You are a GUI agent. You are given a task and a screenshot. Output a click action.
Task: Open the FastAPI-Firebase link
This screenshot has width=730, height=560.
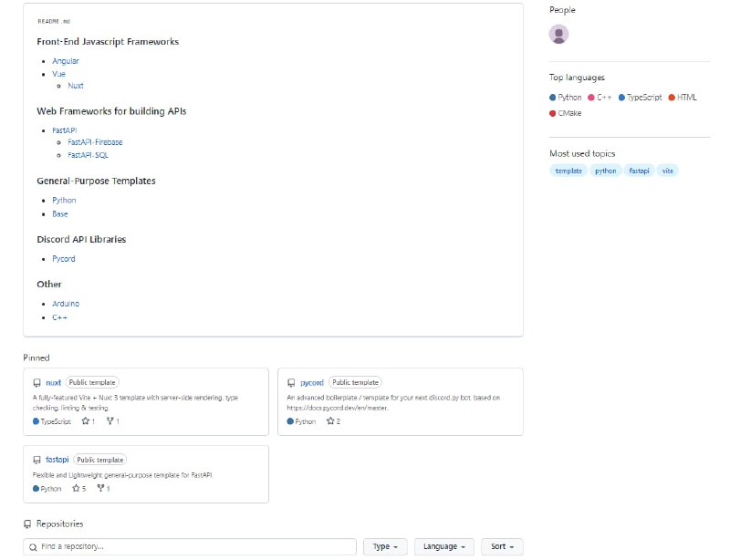[x=95, y=142]
